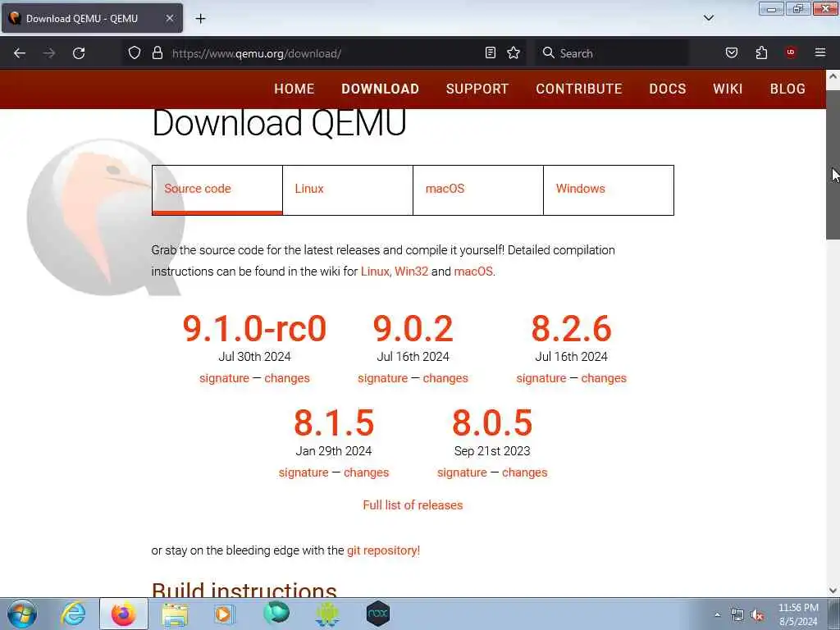Image resolution: width=840 pixels, height=630 pixels.
Task: Download release 8.0.5
Action: pyautogui.click(x=492, y=422)
